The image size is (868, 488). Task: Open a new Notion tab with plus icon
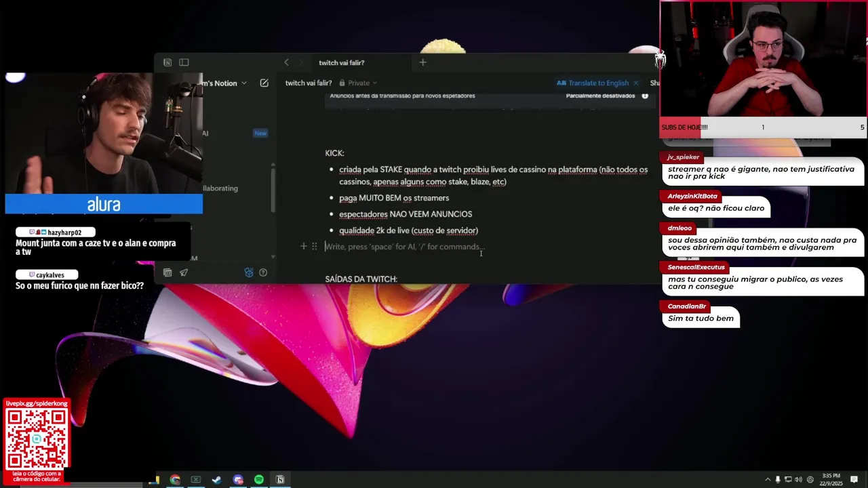coord(422,62)
